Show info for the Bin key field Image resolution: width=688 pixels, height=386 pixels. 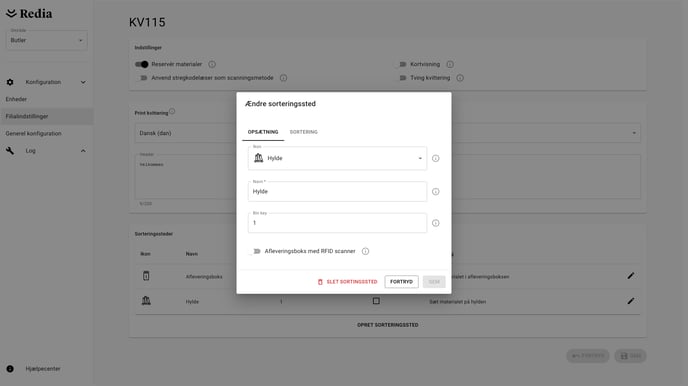(436, 223)
